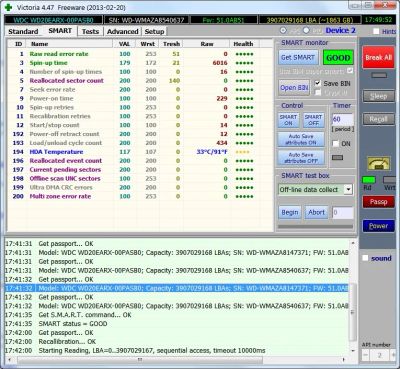
Task: Decrease the API number with minus
Action: point(366,355)
